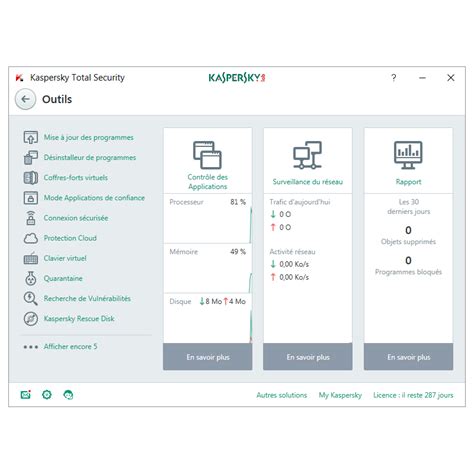Open Mise à jour des programmes link
The width and height of the screenshot is (474, 474).
[89, 137]
